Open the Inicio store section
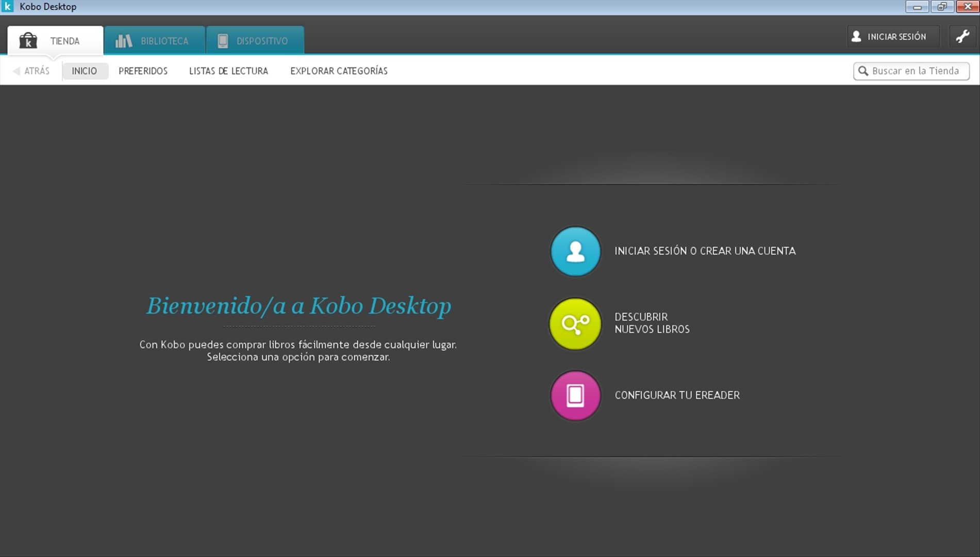This screenshot has height=557, width=980. point(85,71)
